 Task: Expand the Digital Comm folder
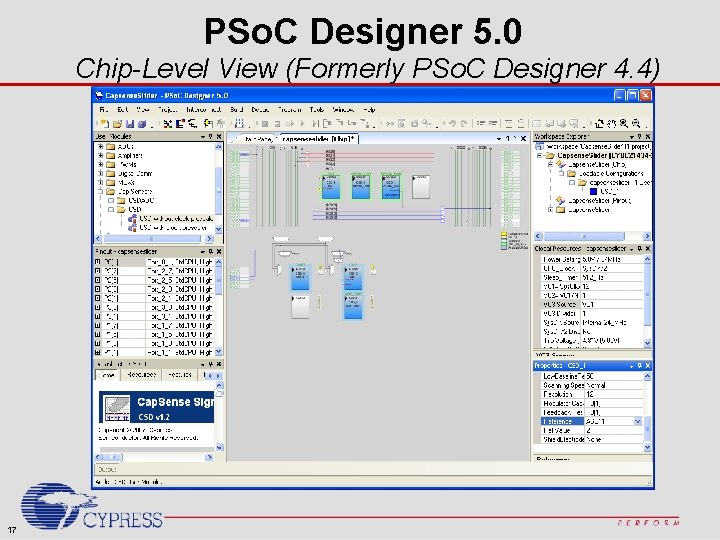[101, 174]
